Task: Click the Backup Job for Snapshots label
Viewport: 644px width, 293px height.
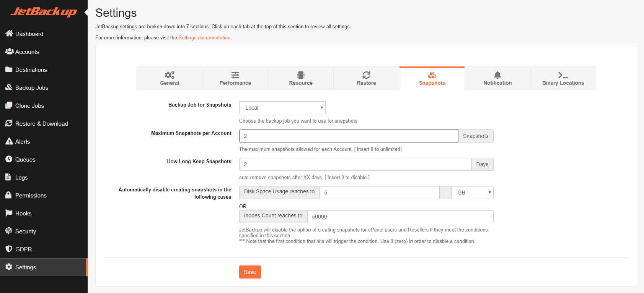Action: (x=200, y=105)
